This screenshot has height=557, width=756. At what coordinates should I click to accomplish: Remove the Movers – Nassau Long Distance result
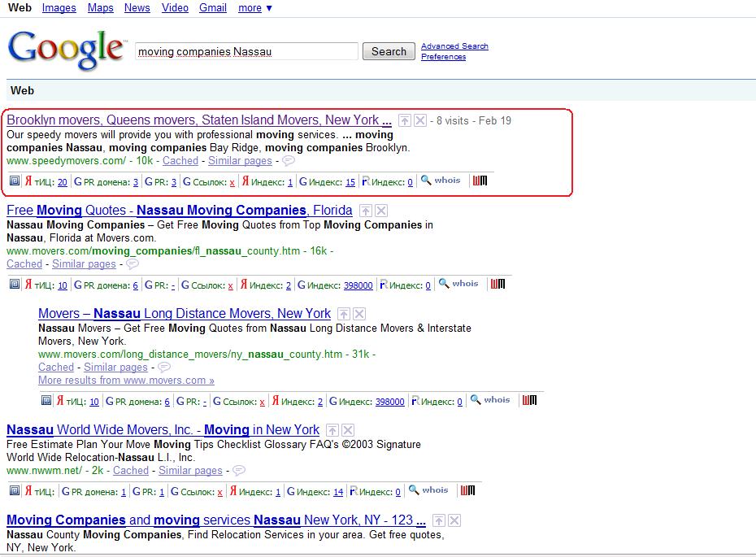358,314
